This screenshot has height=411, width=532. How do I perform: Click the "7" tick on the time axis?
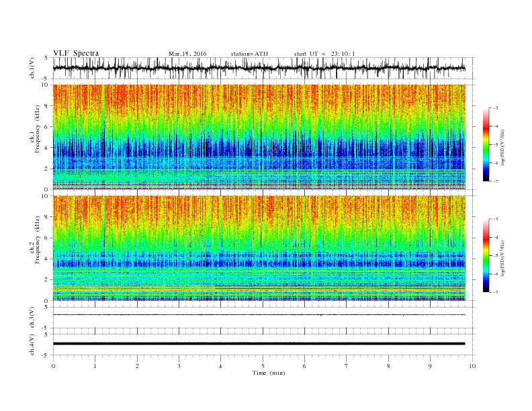coord(347,366)
